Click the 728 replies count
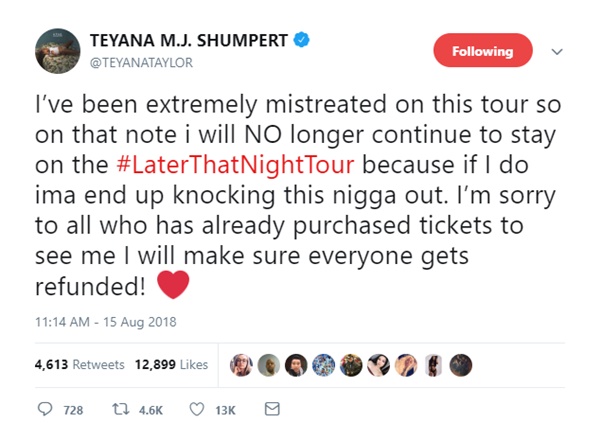 [x=73, y=411]
